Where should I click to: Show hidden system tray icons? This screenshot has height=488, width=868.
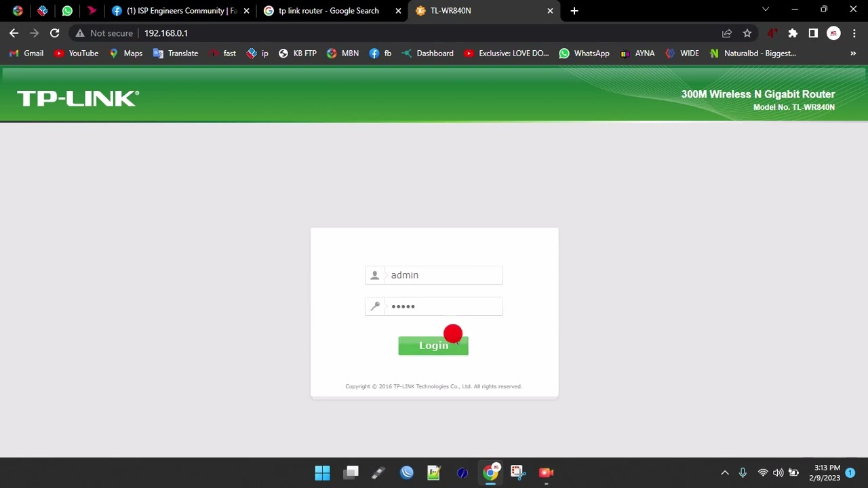pyautogui.click(x=725, y=473)
